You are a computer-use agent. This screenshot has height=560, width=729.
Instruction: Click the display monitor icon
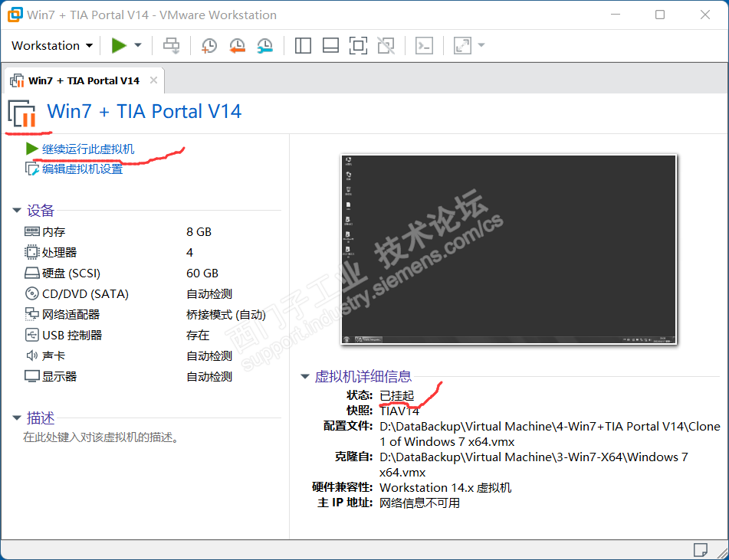pos(31,376)
